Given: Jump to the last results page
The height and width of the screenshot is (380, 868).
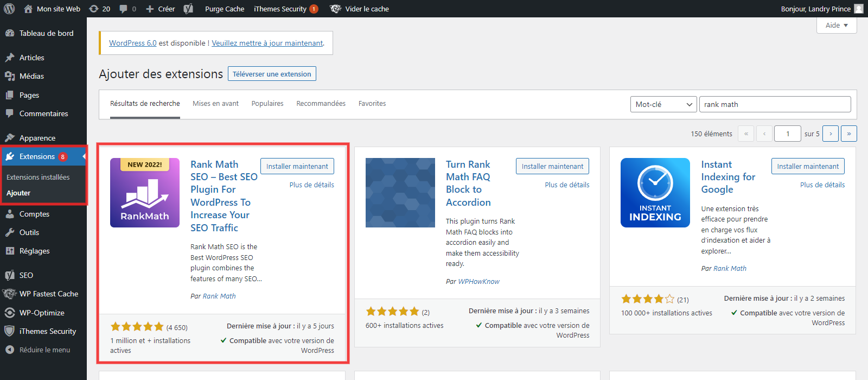Looking at the screenshot, I should [849, 134].
